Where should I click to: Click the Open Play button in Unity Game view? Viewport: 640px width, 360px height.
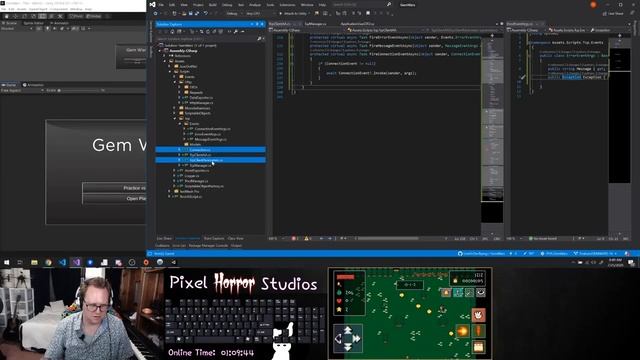point(114,198)
